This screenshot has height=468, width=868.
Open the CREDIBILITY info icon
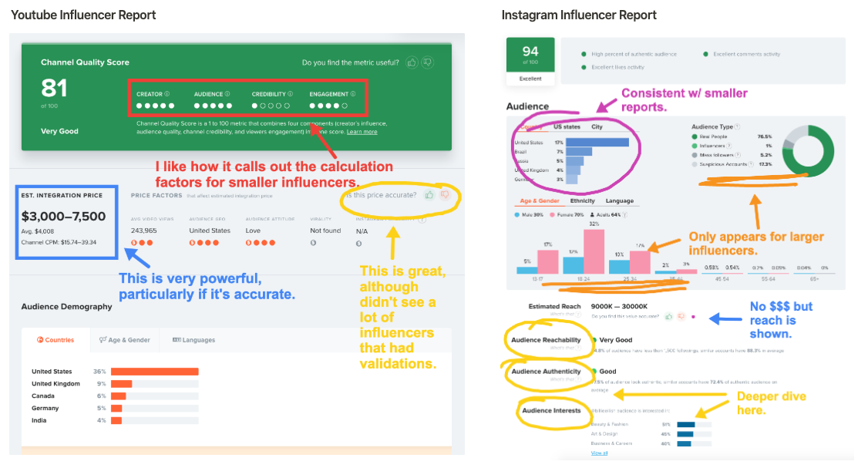[290, 94]
